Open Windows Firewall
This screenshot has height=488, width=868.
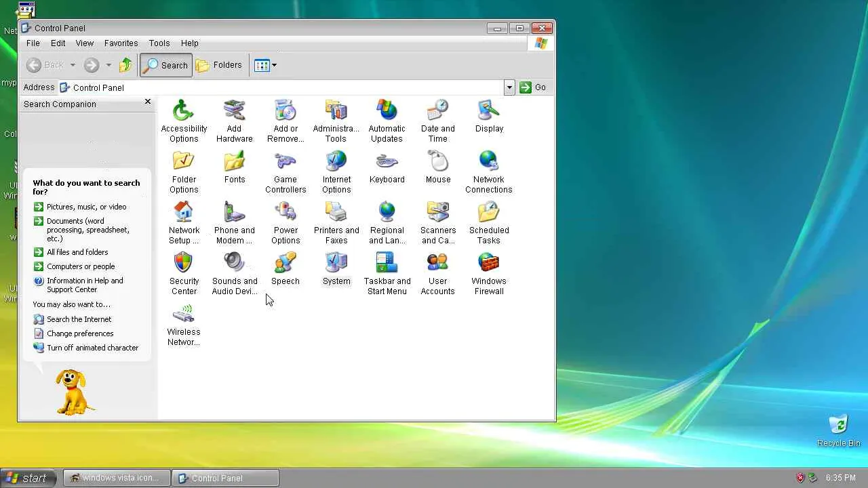click(489, 273)
